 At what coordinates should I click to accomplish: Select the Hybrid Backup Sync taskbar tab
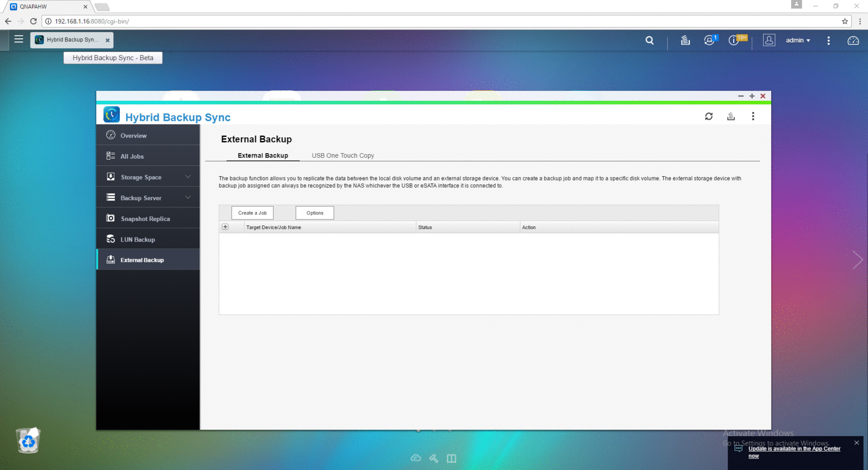(72, 40)
